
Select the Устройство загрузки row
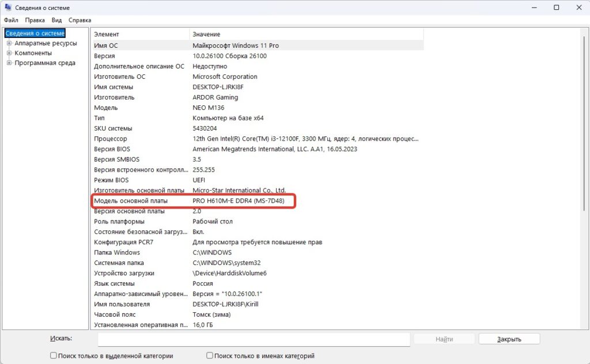tap(258, 273)
